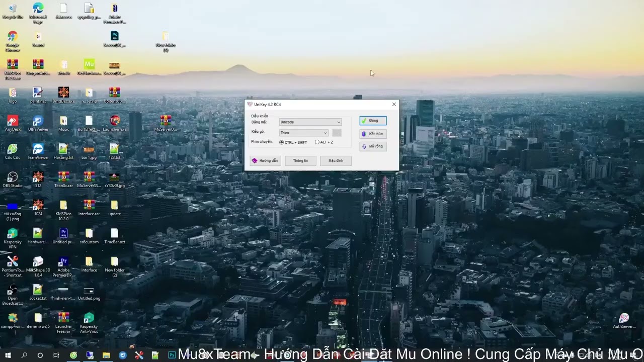Launch the Cốc Cốc browser shortcut
The height and width of the screenshot is (362, 644).
(13, 152)
